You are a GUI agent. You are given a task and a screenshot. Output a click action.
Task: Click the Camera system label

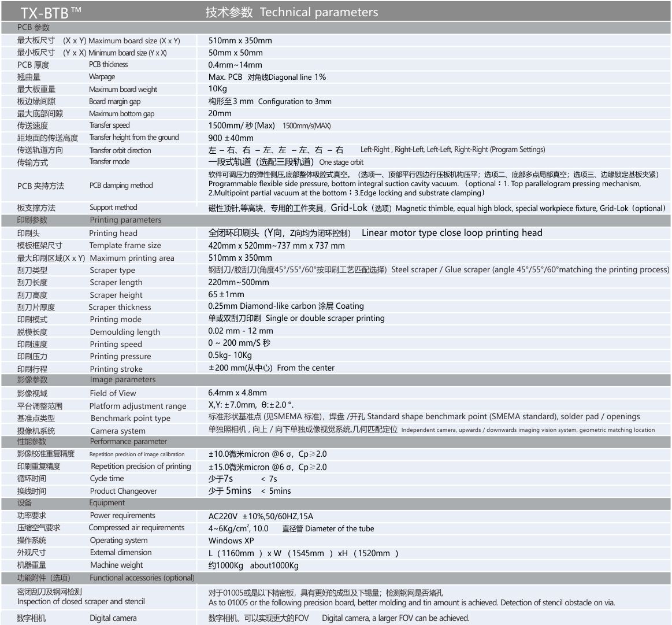coord(118,431)
